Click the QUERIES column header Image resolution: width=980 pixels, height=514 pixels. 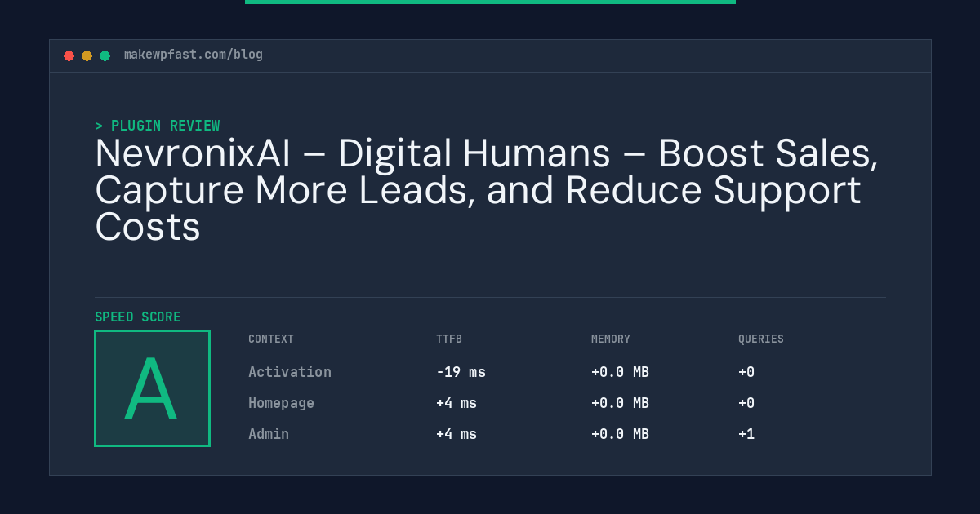pyautogui.click(x=761, y=339)
